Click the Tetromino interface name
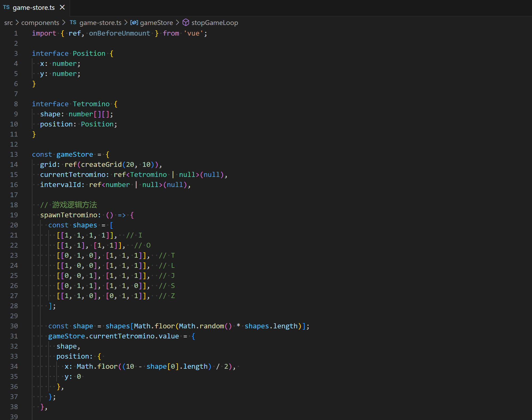 [x=91, y=104]
